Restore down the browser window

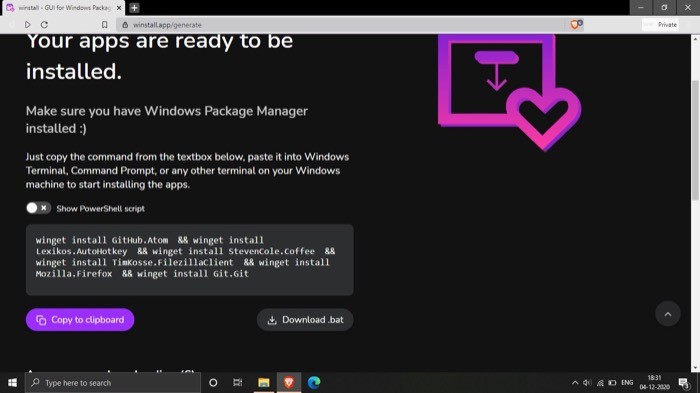point(664,8)
